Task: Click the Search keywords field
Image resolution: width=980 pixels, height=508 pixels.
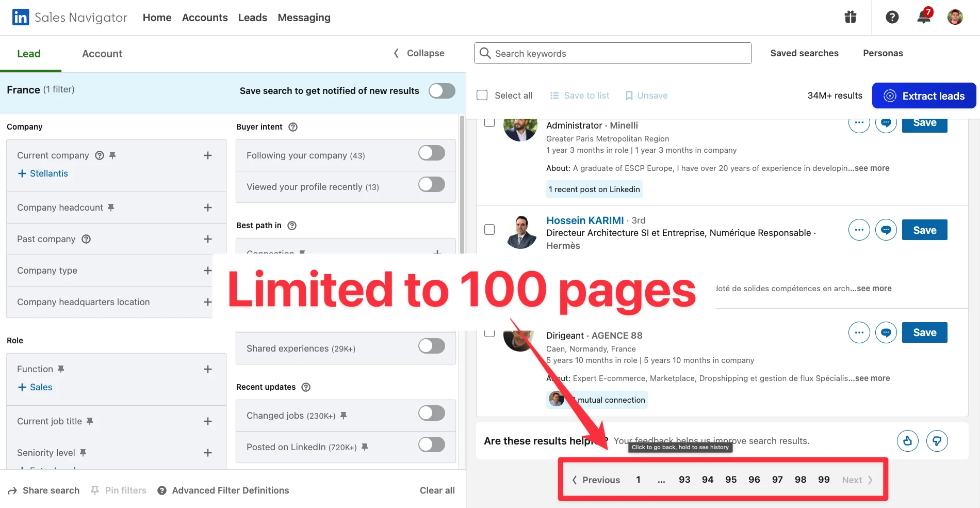Action: tap(613, 53)
